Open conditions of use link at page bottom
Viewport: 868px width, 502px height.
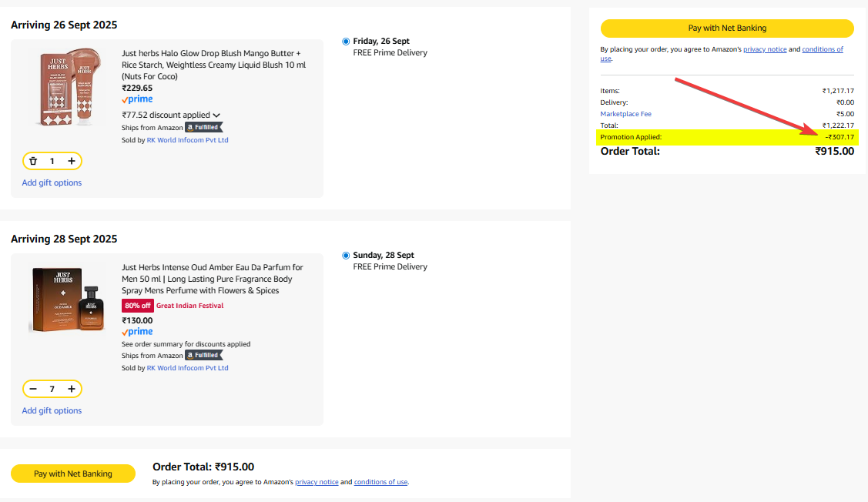[x=380, y=482]
